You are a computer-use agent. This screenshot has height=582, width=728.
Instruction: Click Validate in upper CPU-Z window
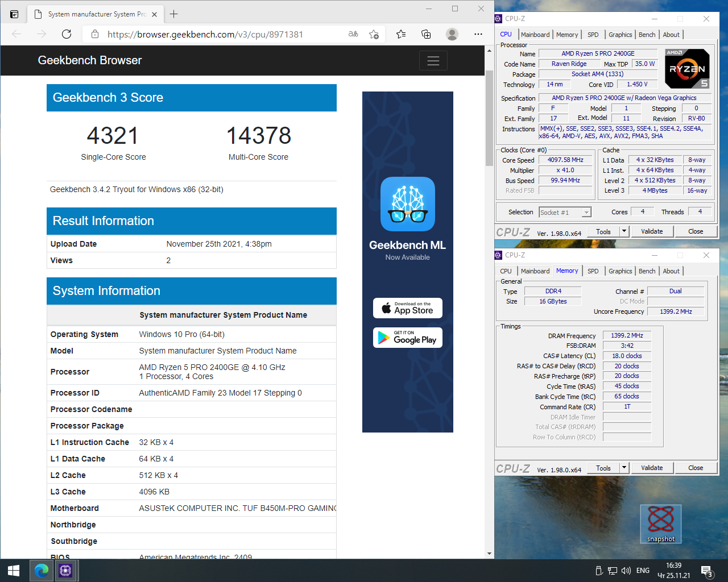(x=652, y=231)
